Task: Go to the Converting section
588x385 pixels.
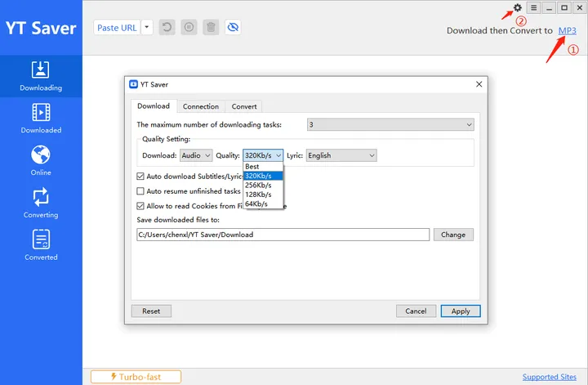Action: [x=41, y=203]
